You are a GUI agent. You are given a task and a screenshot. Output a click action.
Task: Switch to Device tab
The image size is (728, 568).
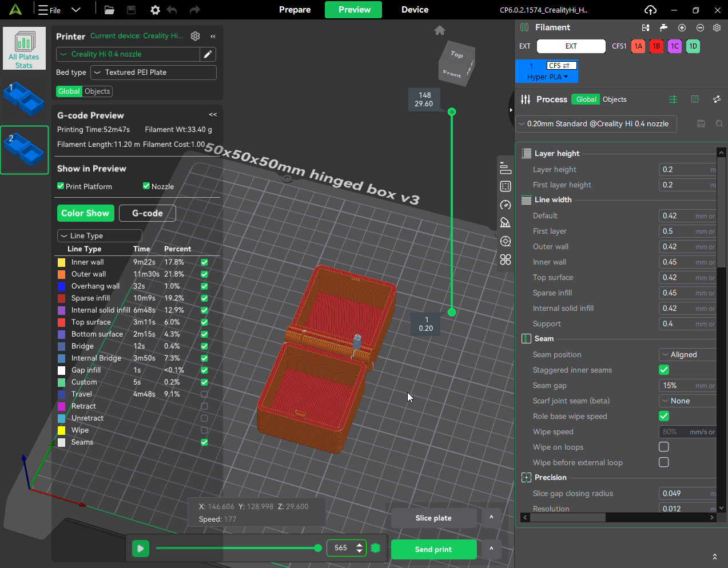coord(415,10)
